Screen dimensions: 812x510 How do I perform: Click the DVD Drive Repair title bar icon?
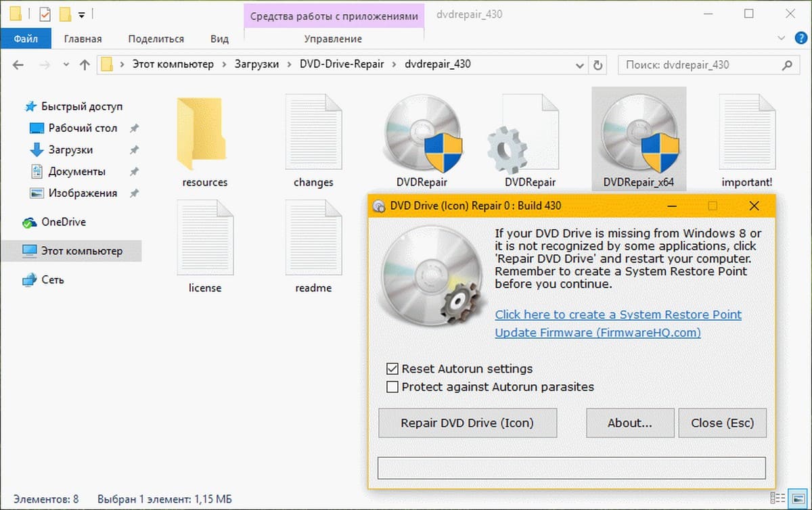click(x=379, y=206)
